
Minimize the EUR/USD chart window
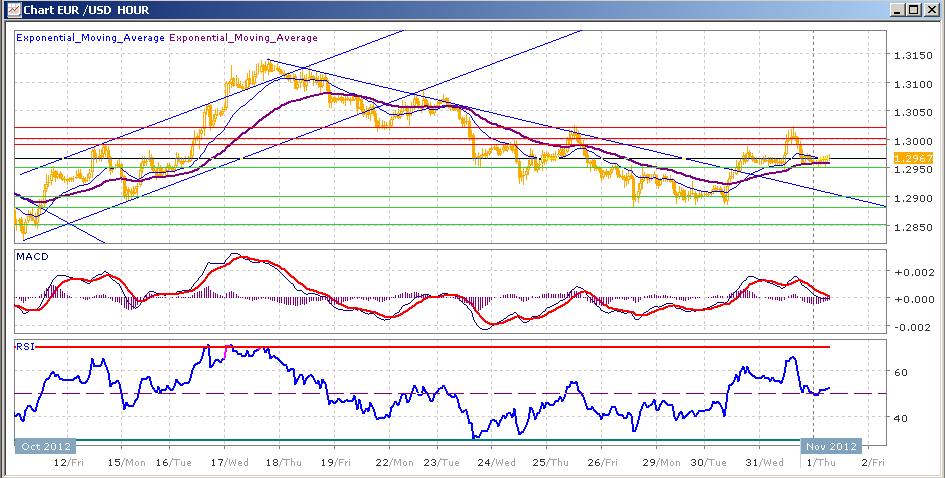coord(894,11)
